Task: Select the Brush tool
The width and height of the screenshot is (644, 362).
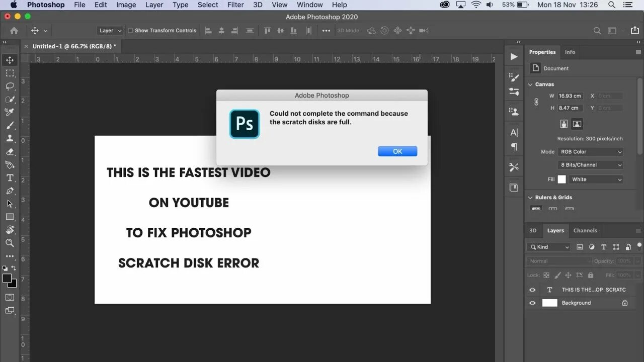Action: point(10,126)
